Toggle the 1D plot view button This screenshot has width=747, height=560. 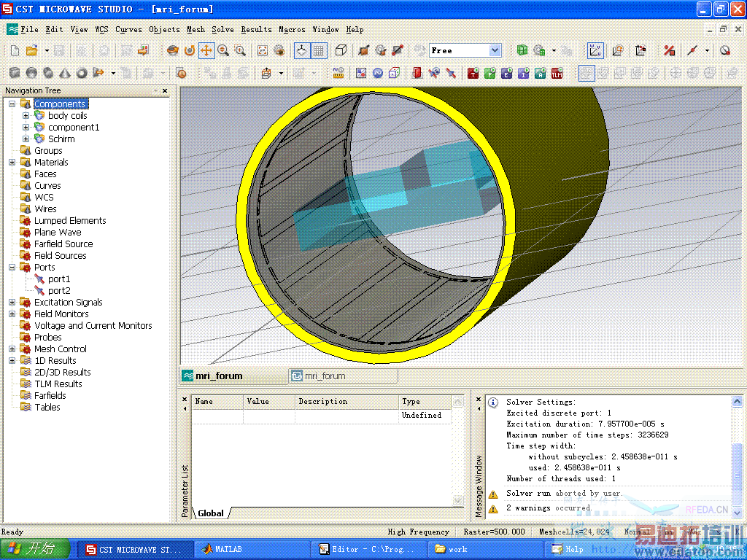coord(587,73)
